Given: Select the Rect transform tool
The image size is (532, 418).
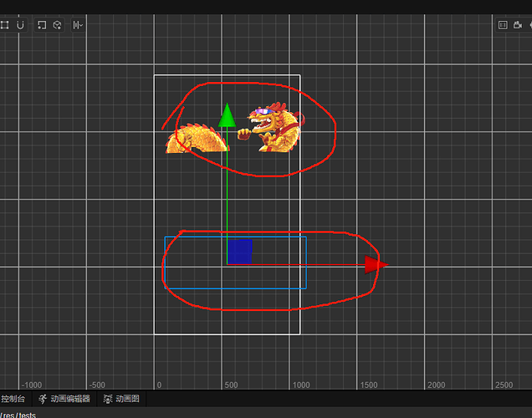Looking at the screenshot, I should click(5, 25).
